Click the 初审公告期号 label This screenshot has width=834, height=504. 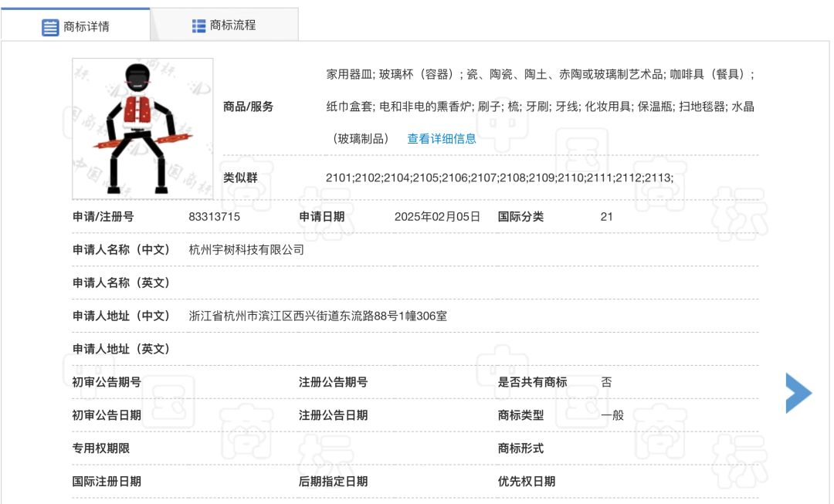(x=107, y=382)
